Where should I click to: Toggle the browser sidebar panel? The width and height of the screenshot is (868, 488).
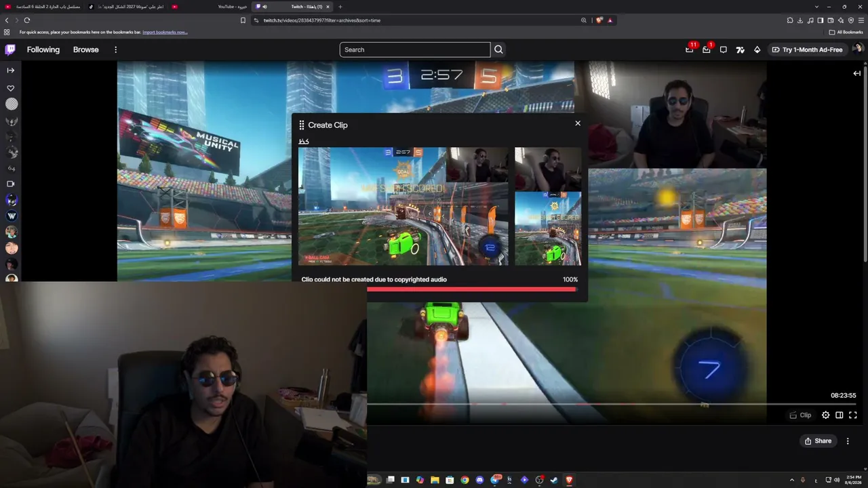(x=821, y=20)
